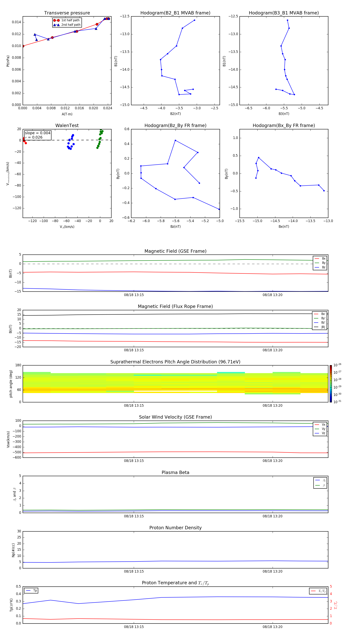Click the 'Hodogram(B2_B1 MVAB frame)' title
Image resolution: width=351 pixels, height=644 pixels.
(175, 13)
